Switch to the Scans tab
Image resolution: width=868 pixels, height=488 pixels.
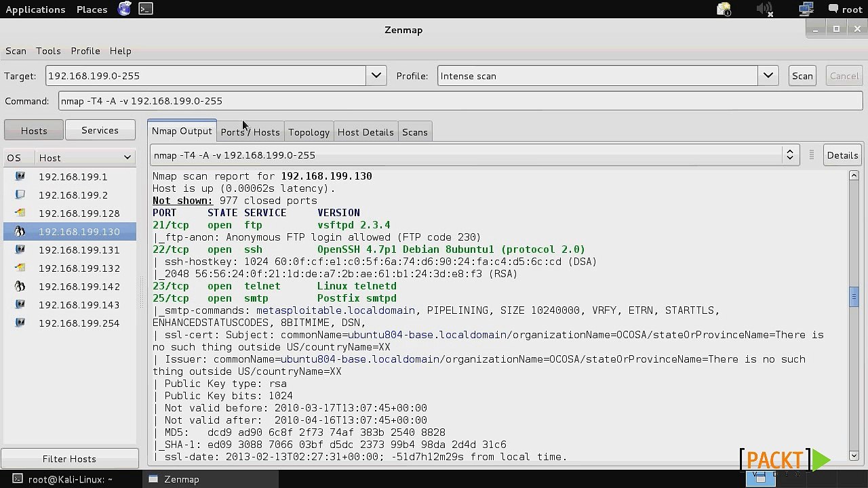pos(414,132)
